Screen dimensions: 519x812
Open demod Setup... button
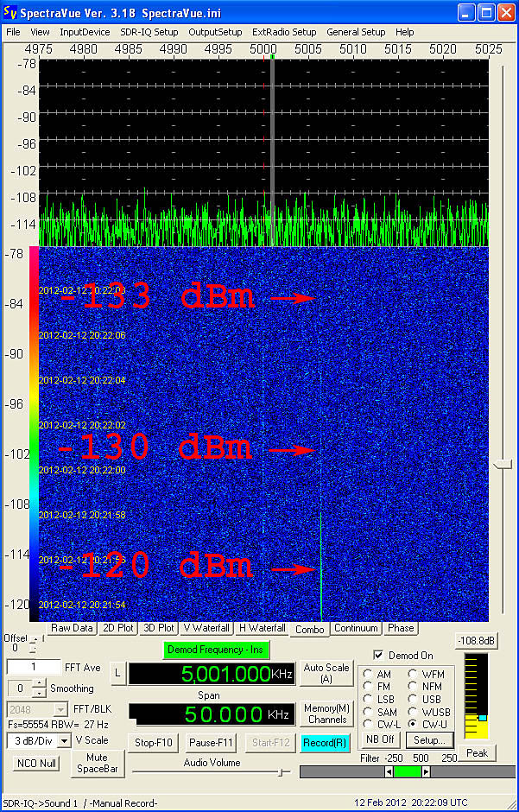click(x=429, y=739)
